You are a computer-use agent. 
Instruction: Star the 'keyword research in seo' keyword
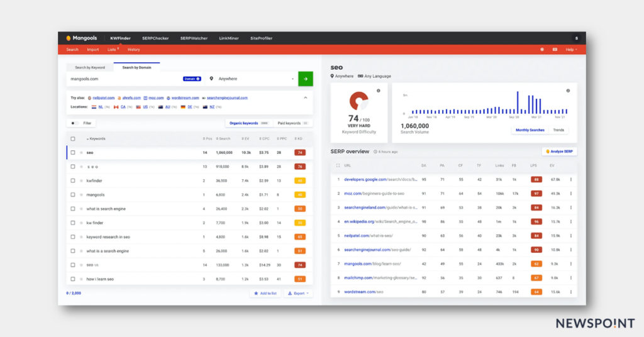(x=81, y=237)
